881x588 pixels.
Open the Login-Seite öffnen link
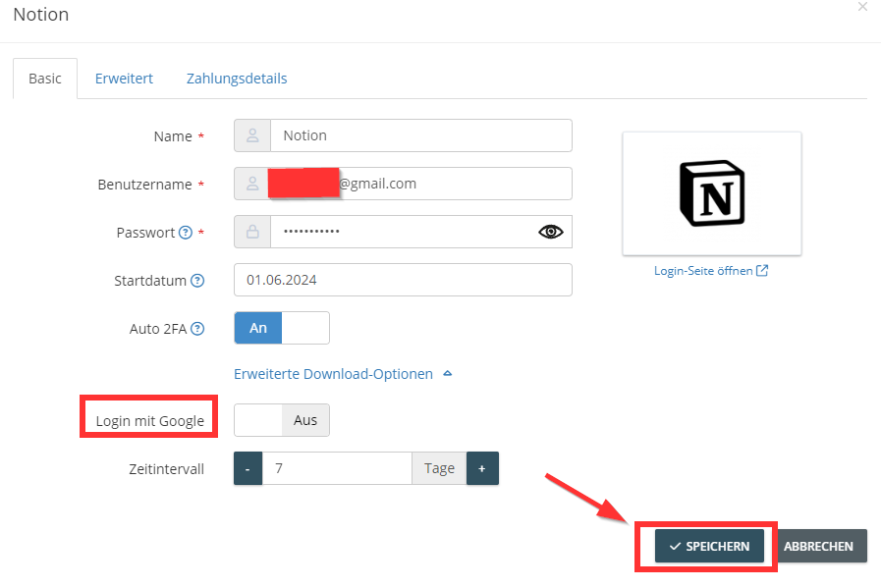711,271
